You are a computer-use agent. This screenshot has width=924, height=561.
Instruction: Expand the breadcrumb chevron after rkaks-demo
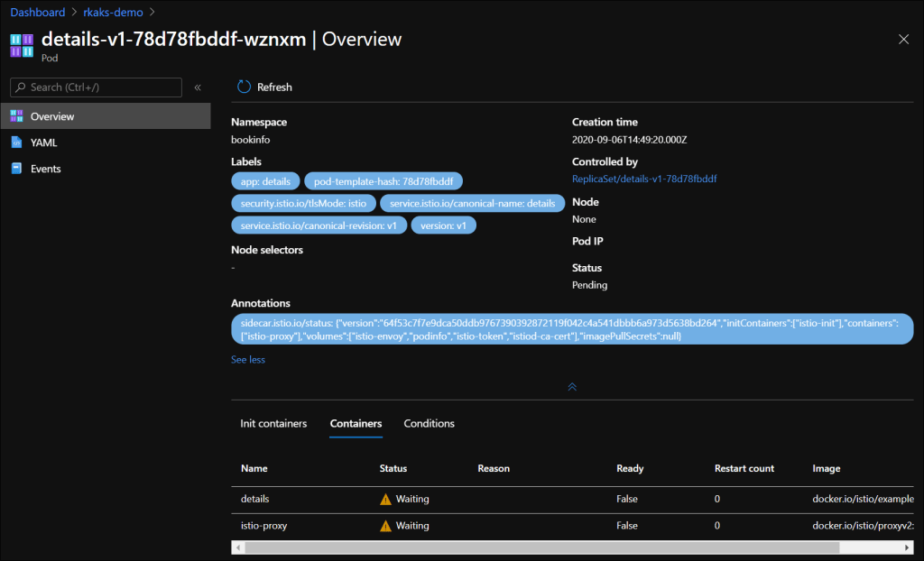151,12
